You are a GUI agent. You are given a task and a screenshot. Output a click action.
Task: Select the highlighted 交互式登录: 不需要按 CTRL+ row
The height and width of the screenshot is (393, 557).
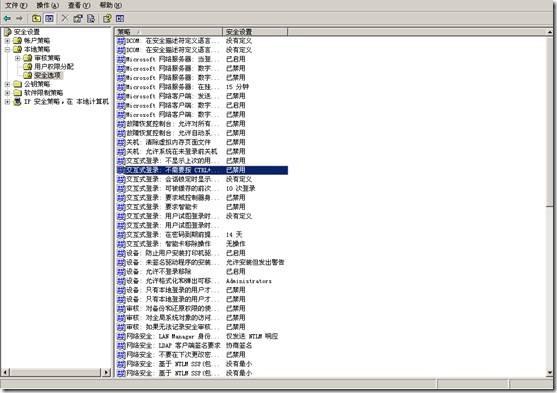point(202,170)
